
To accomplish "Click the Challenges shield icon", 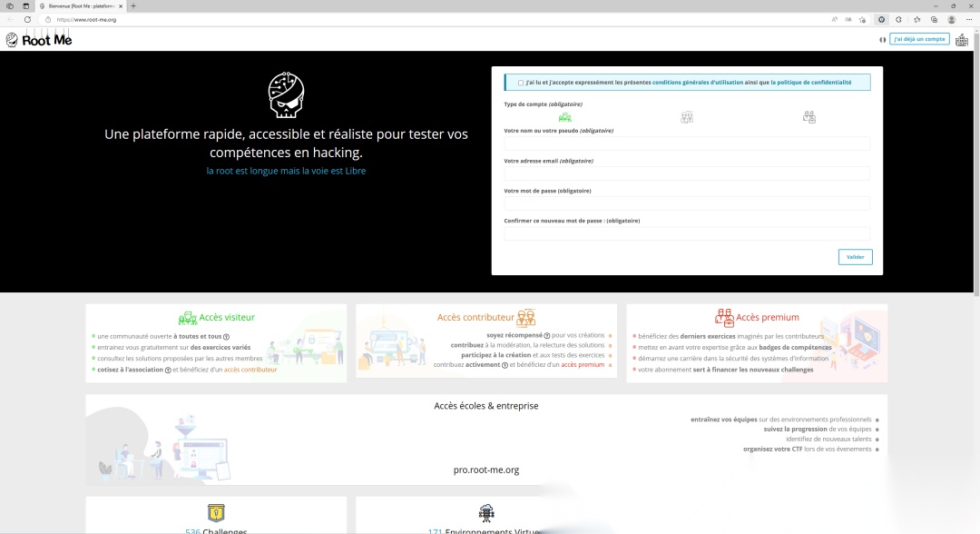I will (x=216, y=513).
